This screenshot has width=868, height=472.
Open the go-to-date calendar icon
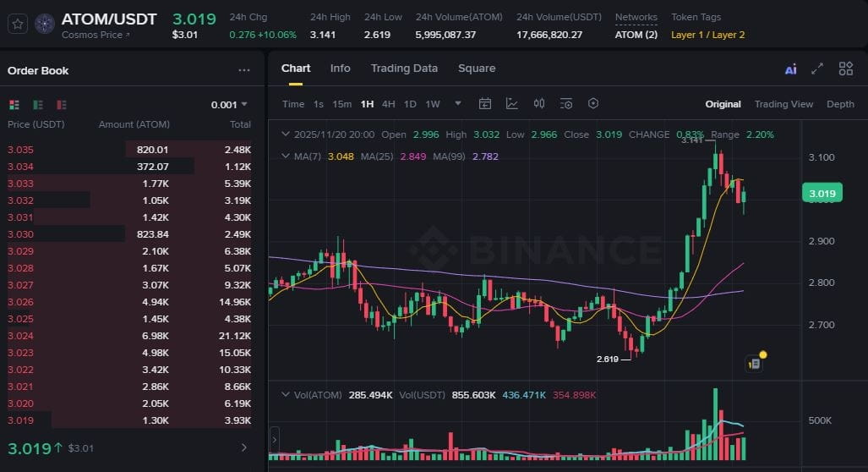pyautogui.click(x=485, y=104)
